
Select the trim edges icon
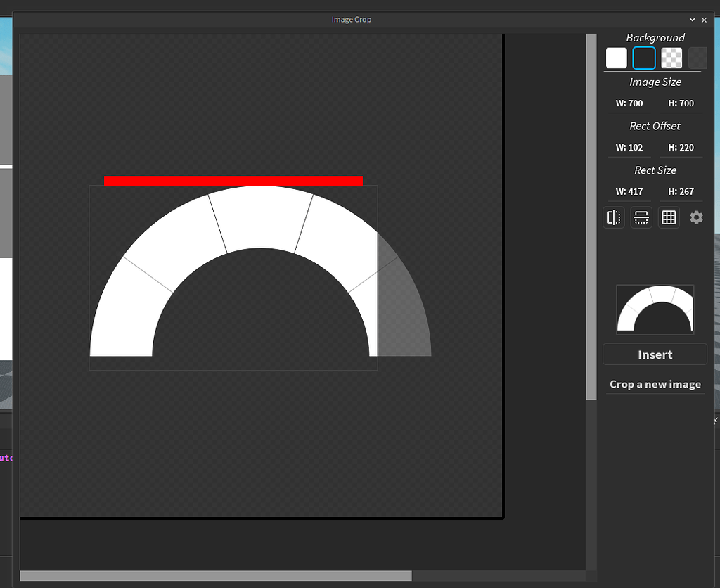(x=641, y=217)
